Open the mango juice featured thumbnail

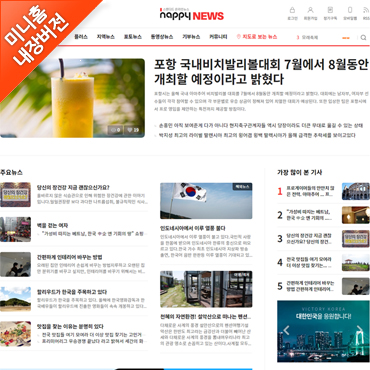pos(72,98)
